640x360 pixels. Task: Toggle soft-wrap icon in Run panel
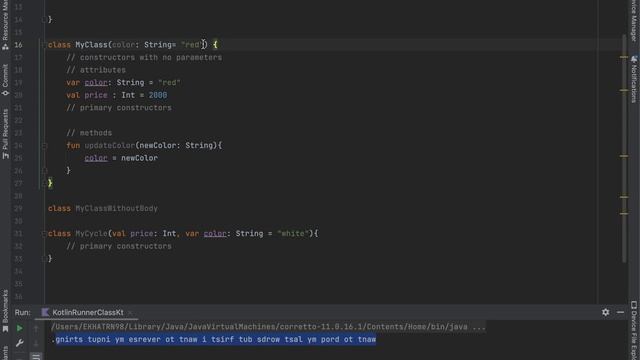tap(36, 357)
